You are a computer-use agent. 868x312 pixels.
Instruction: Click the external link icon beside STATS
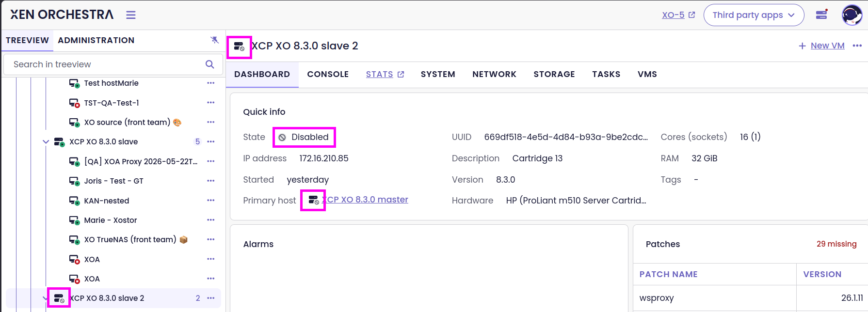click(x=401, y=74)
